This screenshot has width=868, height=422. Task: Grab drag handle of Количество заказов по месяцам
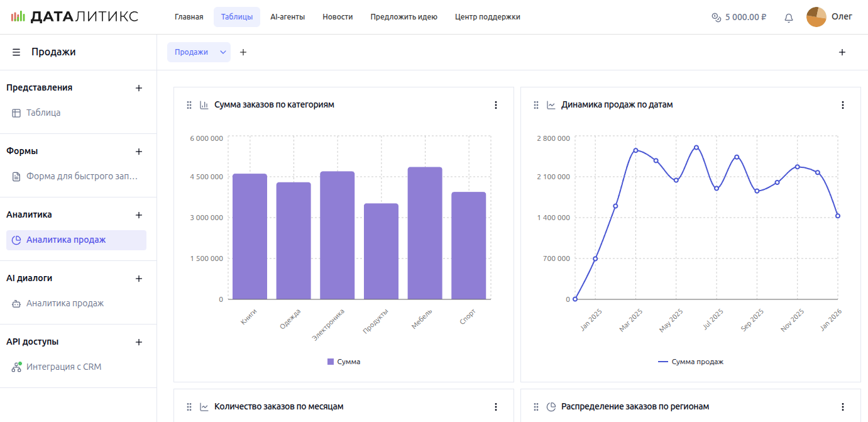[189, 407]
